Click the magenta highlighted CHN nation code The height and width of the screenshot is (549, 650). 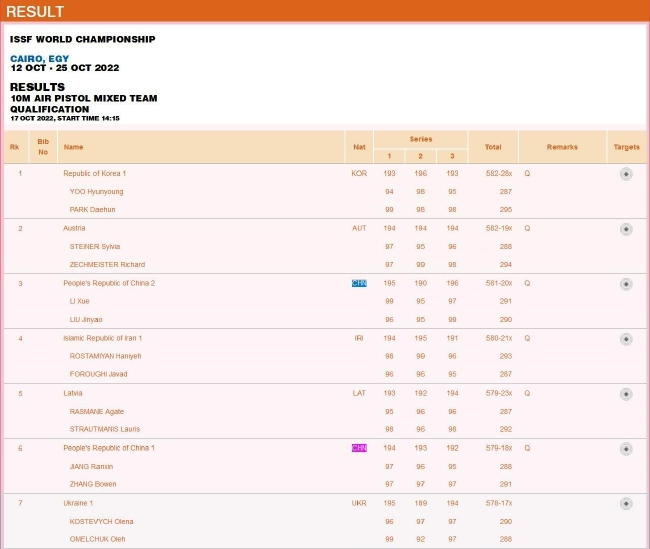click(x=359, y=448)
